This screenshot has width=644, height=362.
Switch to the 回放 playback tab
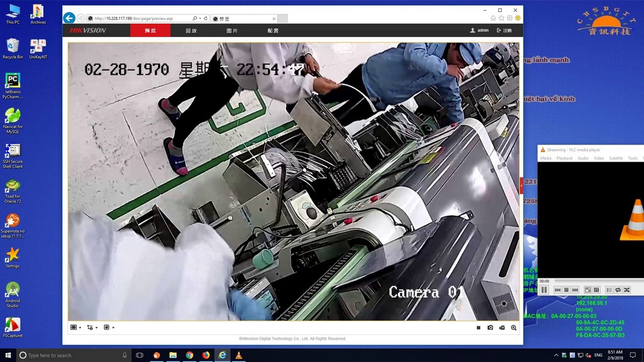coord(191,30)
